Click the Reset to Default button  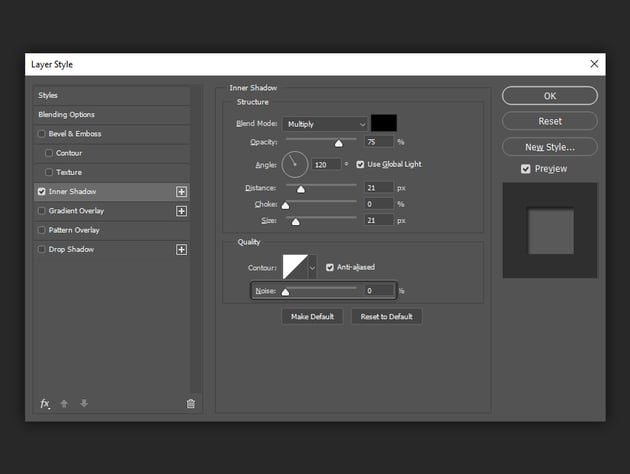pyautogui.click(x=387, y=317)
